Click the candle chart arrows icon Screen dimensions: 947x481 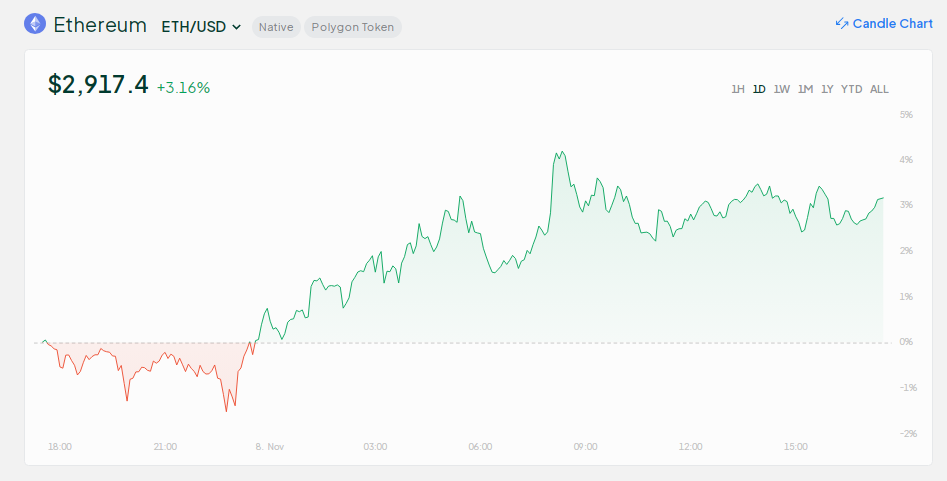click(841, 24)
